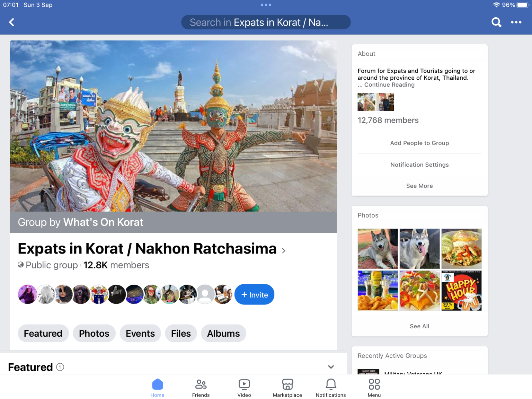
Task: Select the Photos filter pill
Action: coord(94,333)
